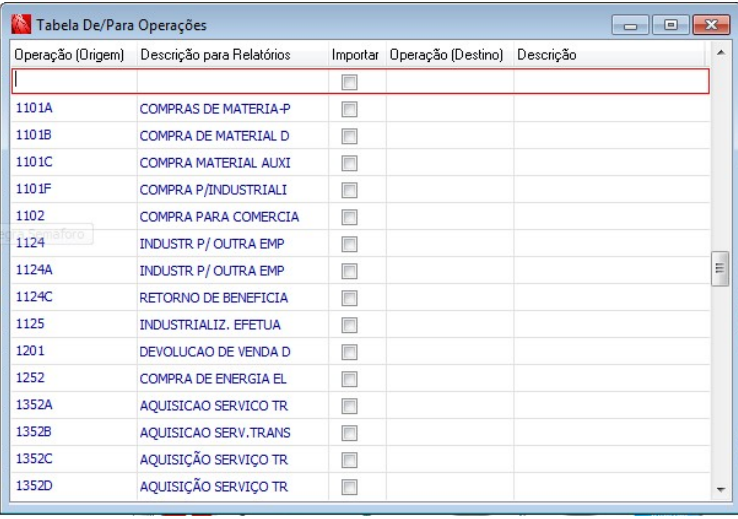738x519 pixels.
Task: Check Importar for COMPRA DE ENERGIA EL
Action: [x=349, y=379]
